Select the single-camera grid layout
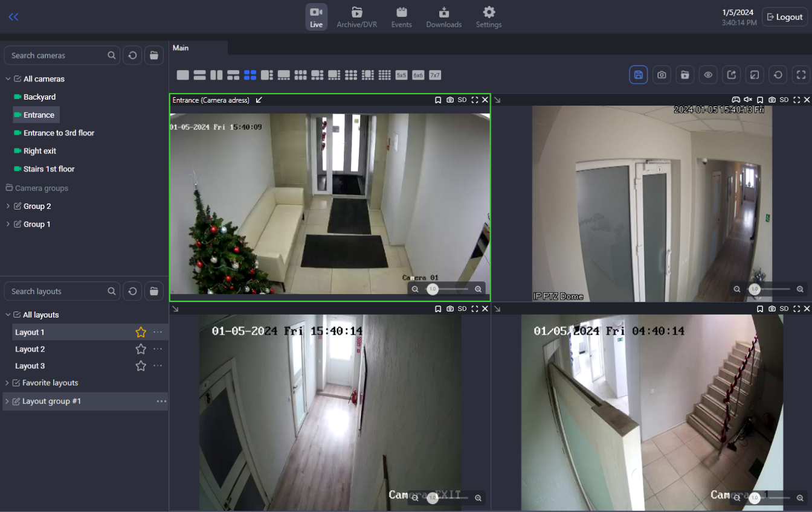Screen dimensions: 812x512 pos(183,75)
